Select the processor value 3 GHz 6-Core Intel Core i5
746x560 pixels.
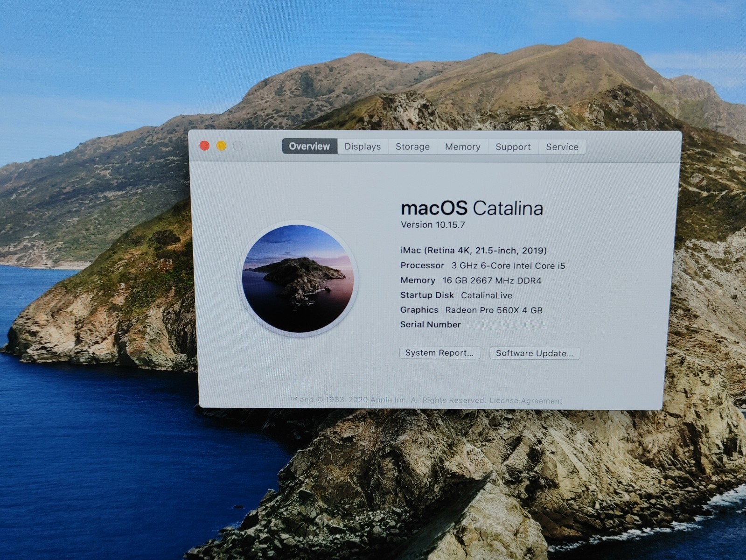pyautogui.click(x=508, y=266)
